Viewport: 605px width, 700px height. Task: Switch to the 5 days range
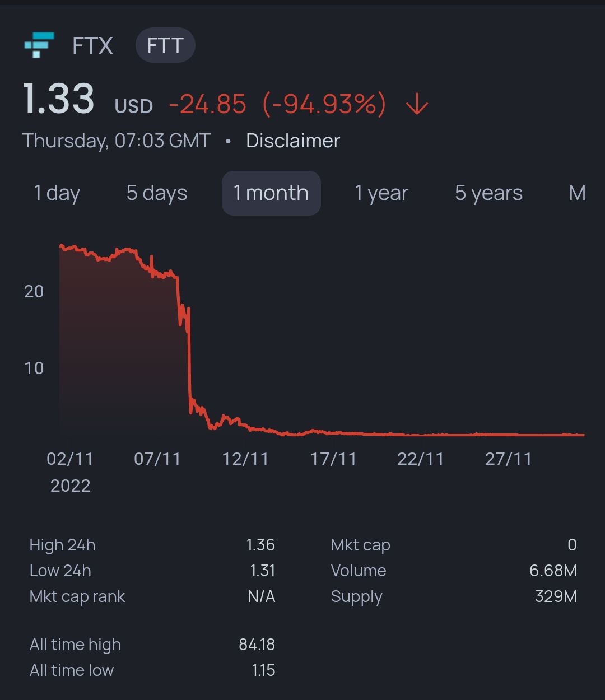(157, 193)
